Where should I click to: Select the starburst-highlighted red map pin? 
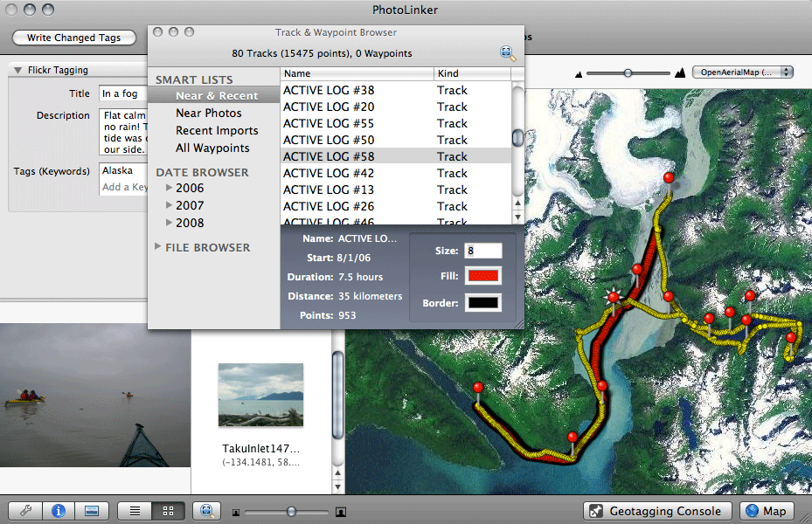click(x=614, y=297)
